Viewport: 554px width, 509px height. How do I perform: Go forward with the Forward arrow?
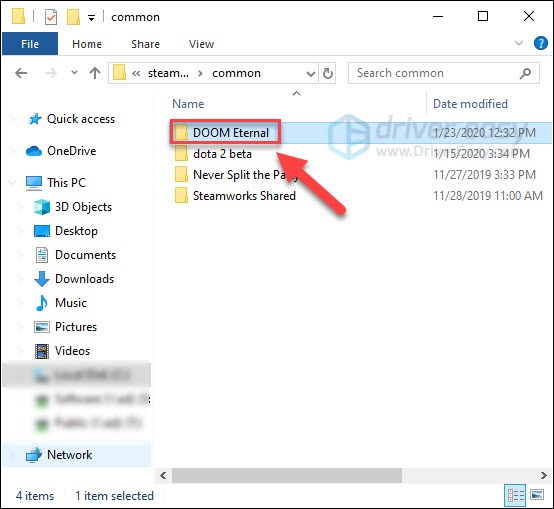[51, 73]
